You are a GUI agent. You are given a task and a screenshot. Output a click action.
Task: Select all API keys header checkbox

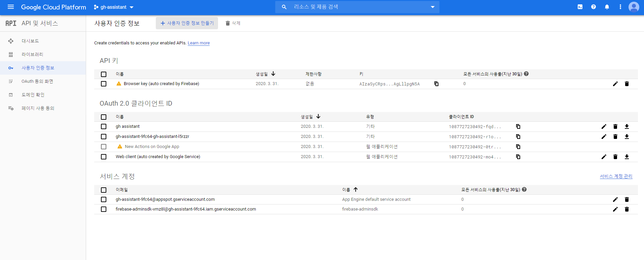pyautogui.click(x=104, y=74)
